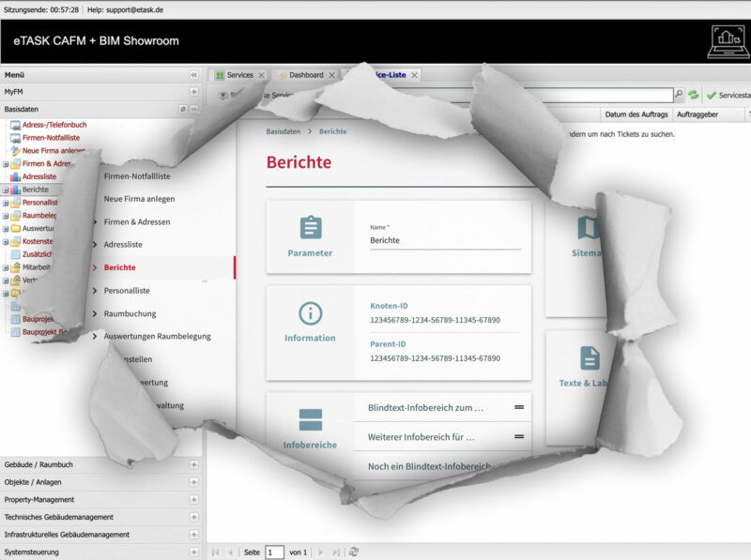Expand Technisches Gebäudemanagement section

pos(193,517)
